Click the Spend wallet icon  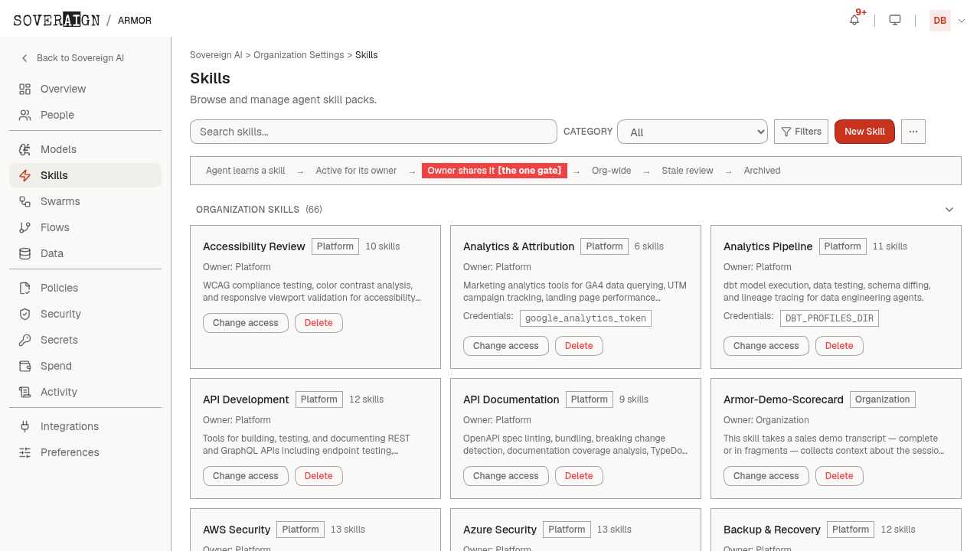point(25,366)
